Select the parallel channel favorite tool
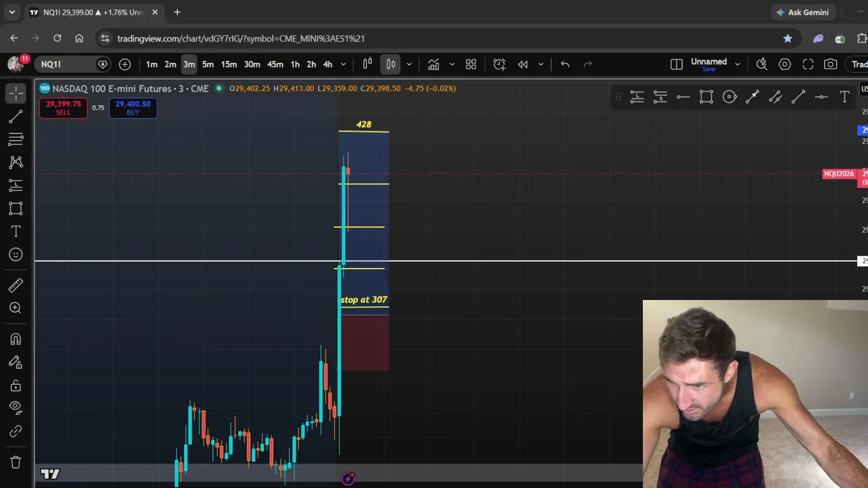This screenshot has width=868, height=488. coord(775,98)
